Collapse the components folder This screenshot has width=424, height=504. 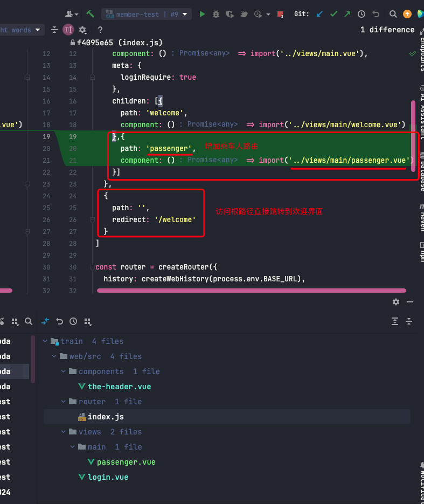63,371
